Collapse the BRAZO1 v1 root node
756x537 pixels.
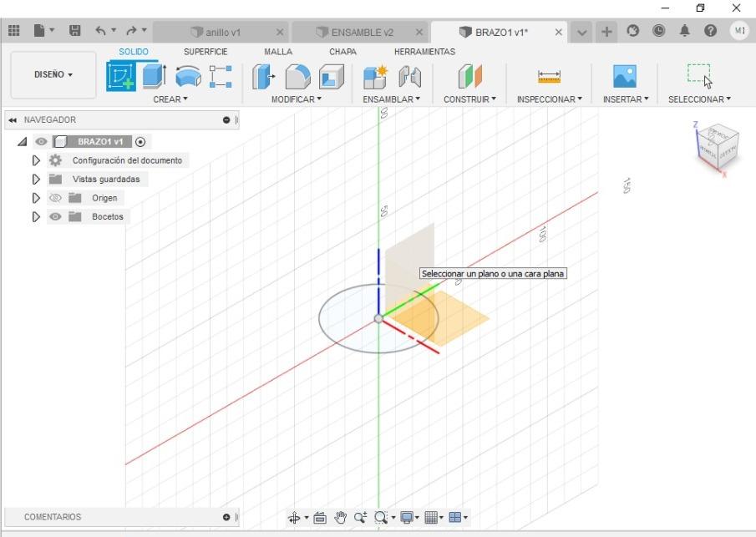coord(23,142)
